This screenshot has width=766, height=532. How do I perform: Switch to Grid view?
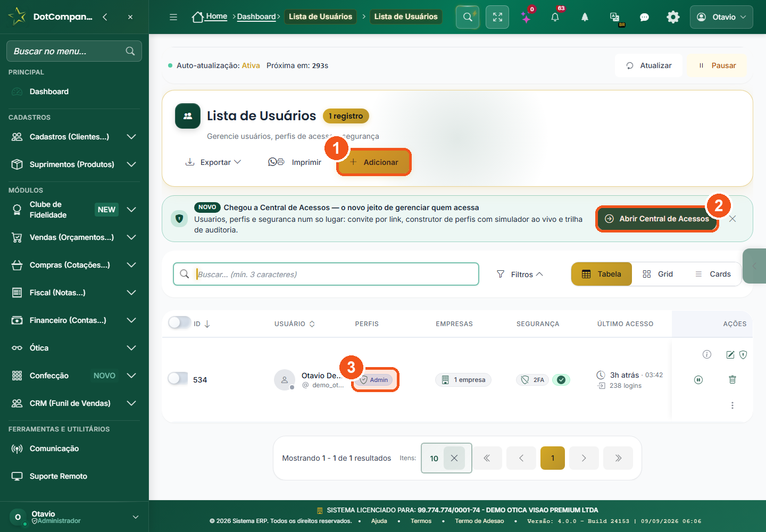coord(657,274)
